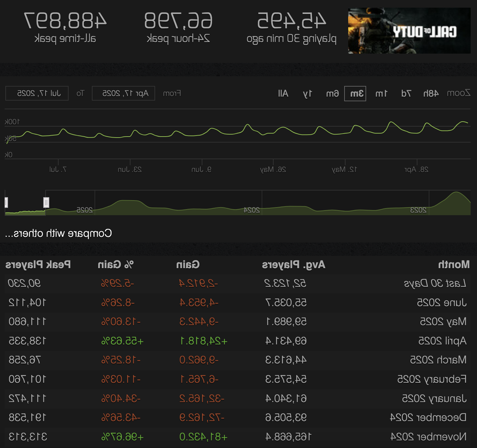Select the January 2025 row label

pos(434,399)
